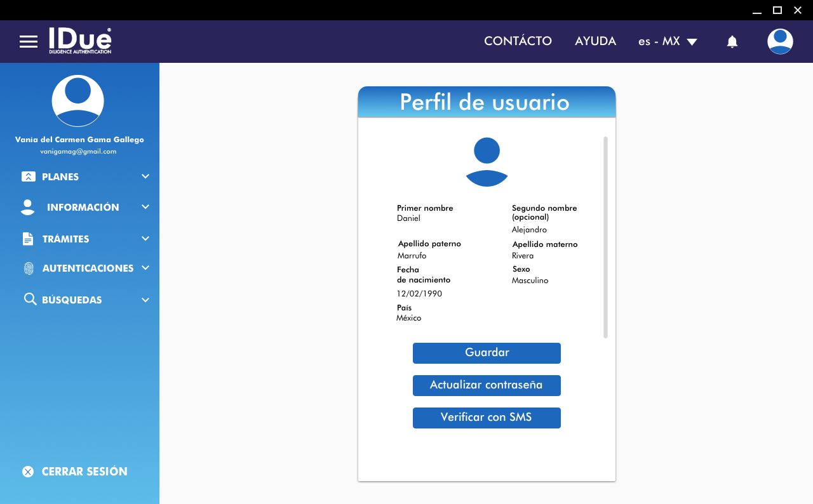This screenshot has height=504, width=813.
Task: Expand the Planes chevron
Action: (x=145, y=176)
